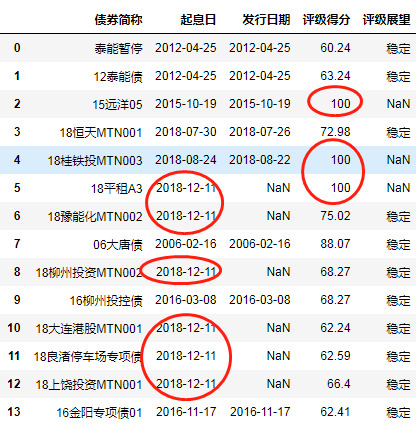
Task: Click the 发行日期 column header
Action: (x=266, y=20)
